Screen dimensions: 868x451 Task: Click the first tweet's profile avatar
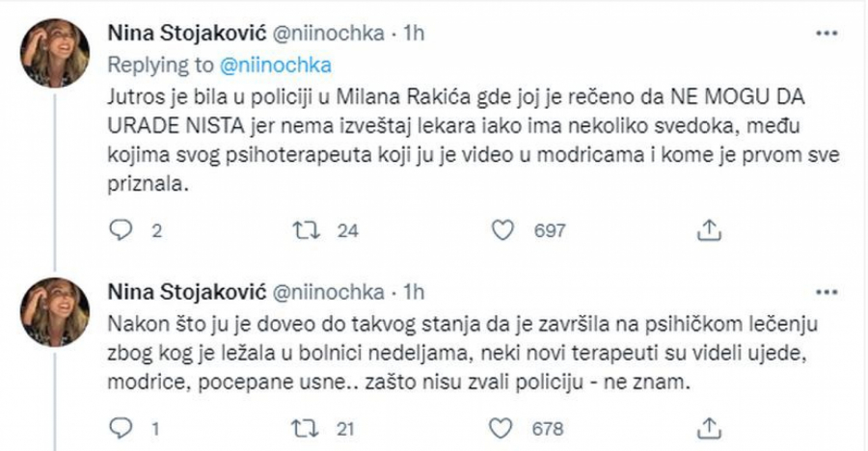pyautogui.click(x=57, y=52)
